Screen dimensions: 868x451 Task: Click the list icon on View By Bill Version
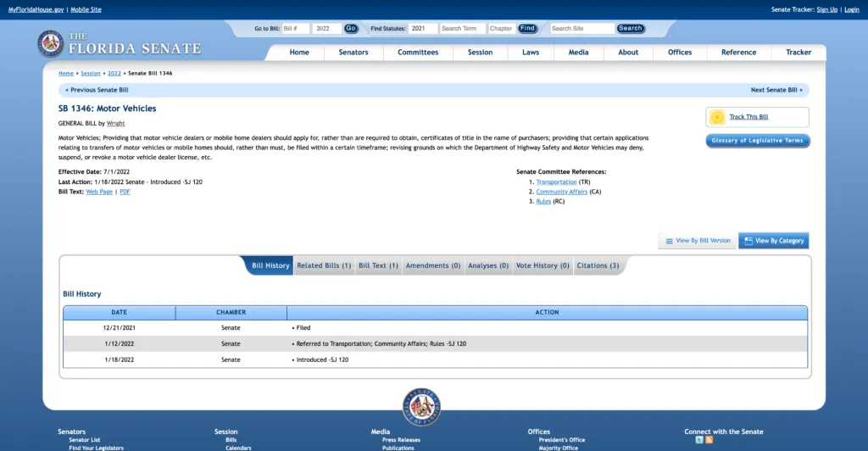[669, 241]
